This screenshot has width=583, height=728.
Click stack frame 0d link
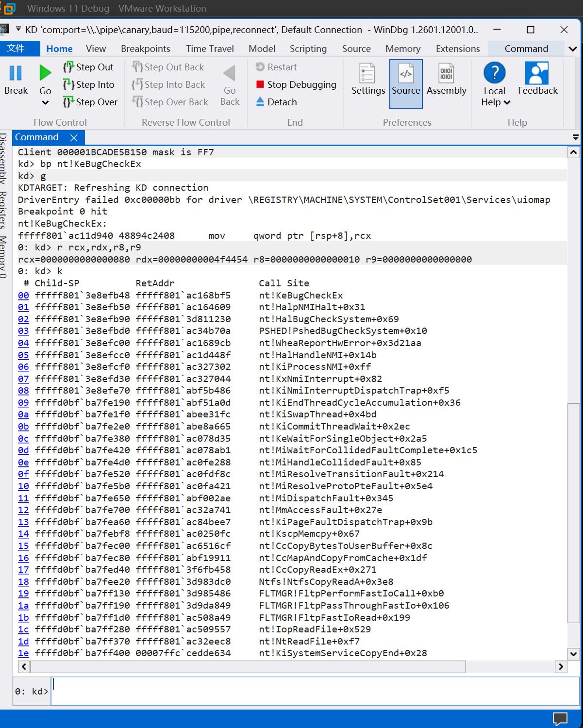23,450
